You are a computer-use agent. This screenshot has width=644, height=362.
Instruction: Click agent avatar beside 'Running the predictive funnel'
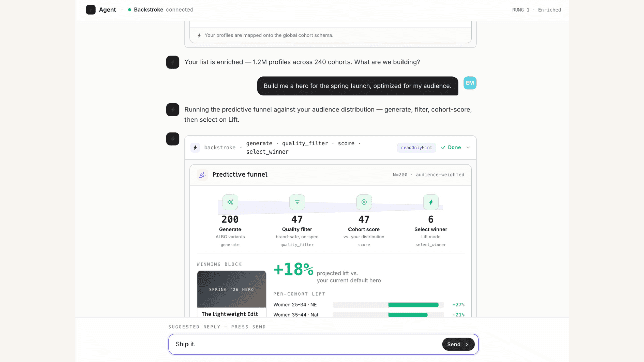coord(173,110)
